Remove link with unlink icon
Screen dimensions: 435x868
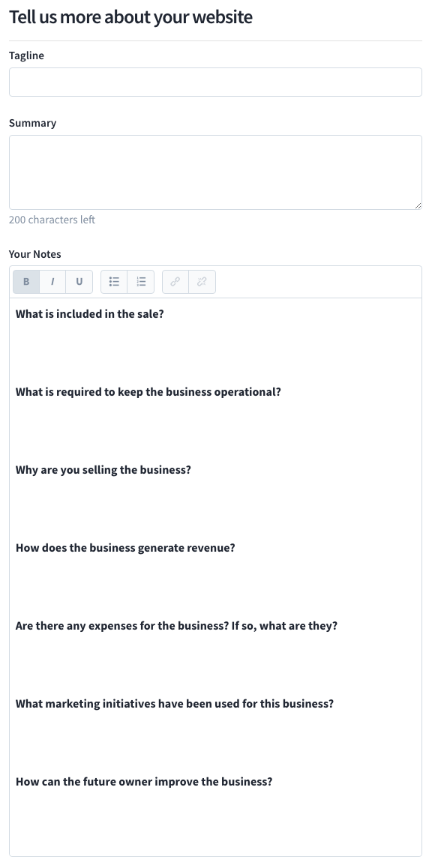(x=202, y=282)
